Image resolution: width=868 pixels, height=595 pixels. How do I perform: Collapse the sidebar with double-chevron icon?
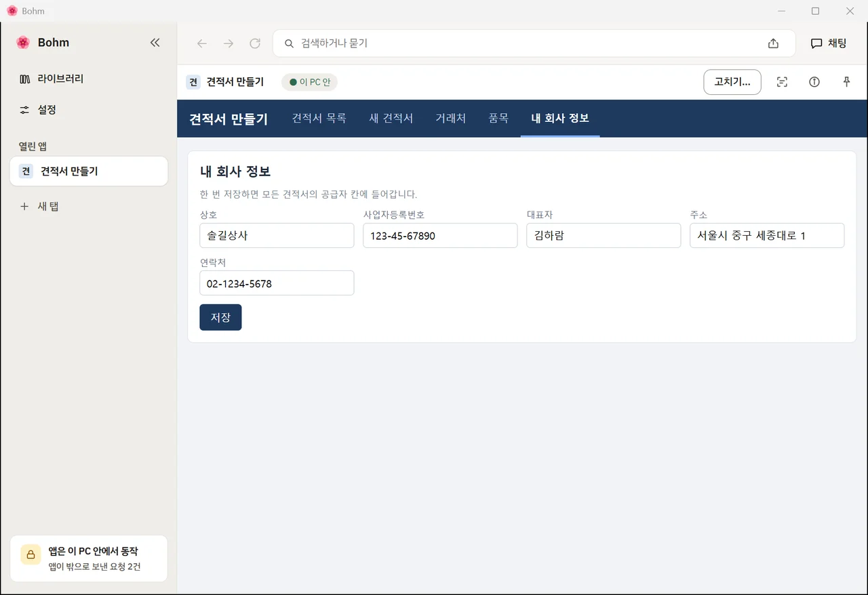pyautogui.click(x=155, y=43)
